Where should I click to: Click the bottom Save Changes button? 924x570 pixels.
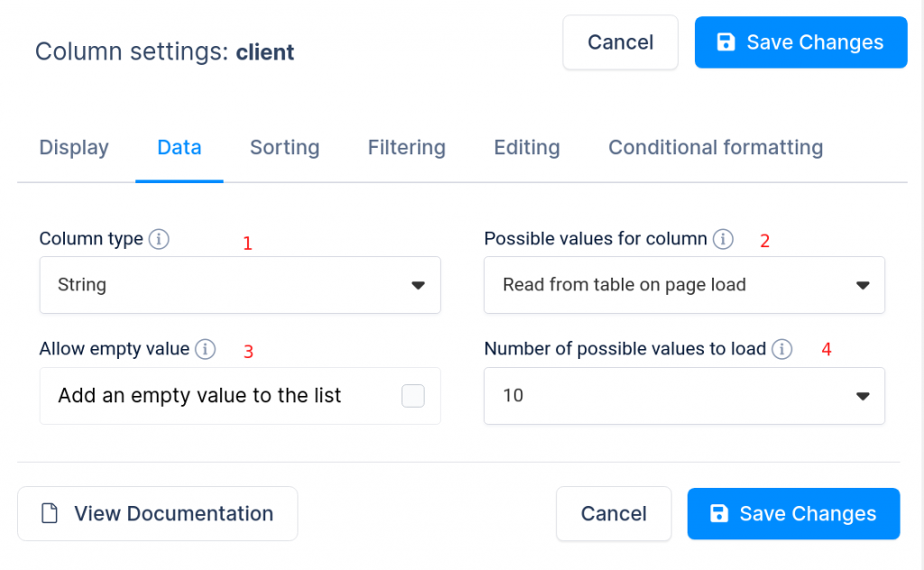click(793, 513)
